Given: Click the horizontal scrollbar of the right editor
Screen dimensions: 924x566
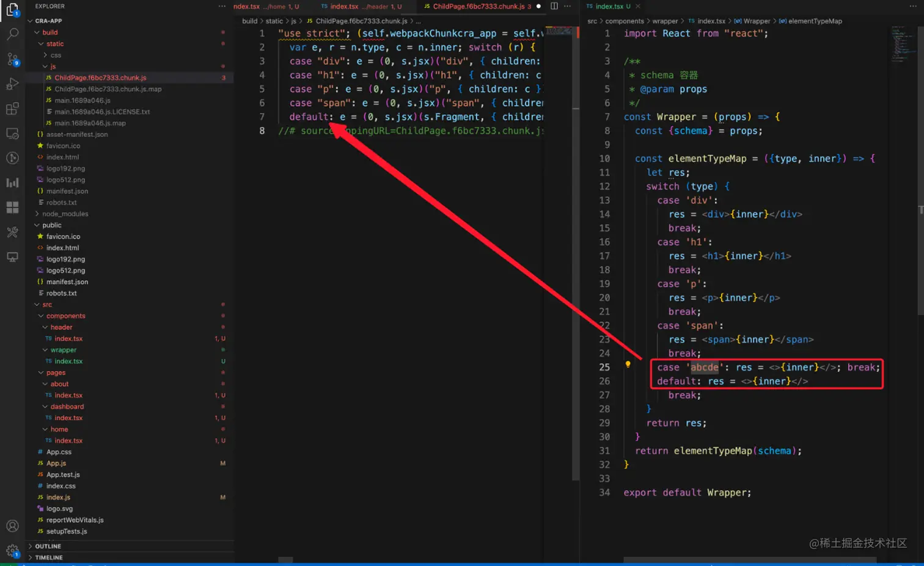Looking at the screenshot, I should point(750,560).
